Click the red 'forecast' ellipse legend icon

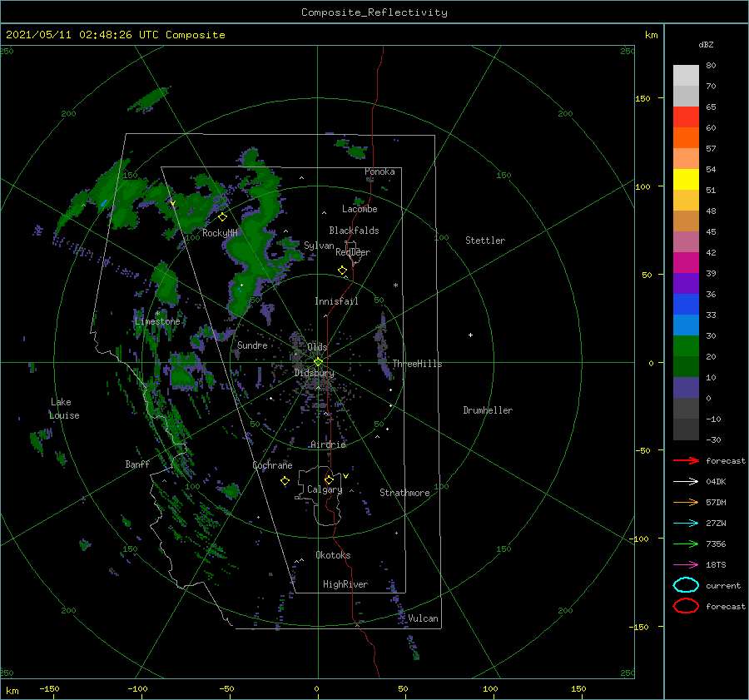[x=686, y=606]
